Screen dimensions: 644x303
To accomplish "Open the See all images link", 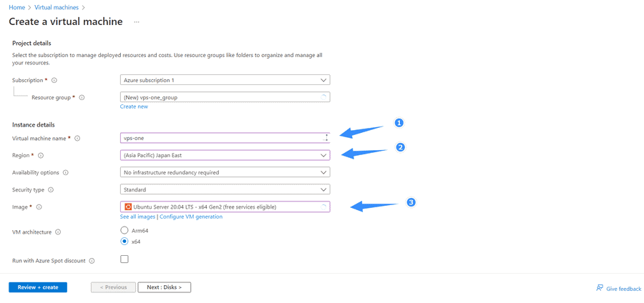I will (x=137, y=217).
